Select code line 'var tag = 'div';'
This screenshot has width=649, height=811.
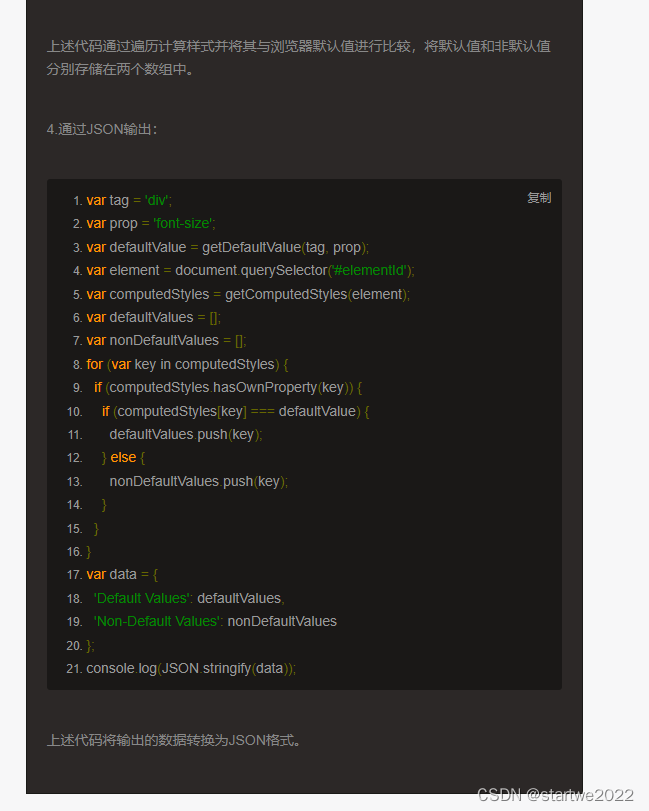point(129,201)
